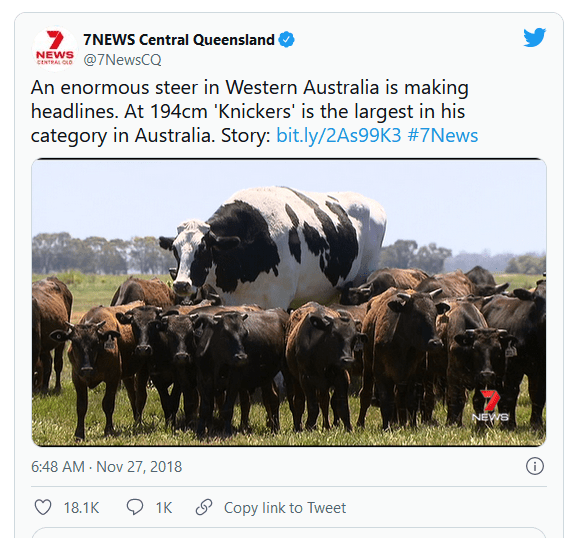The height and width of the screenshot is (538, 573).
Task: Open the bit.ly/2As99K3 story link
Action: pyautogui.click(x=338, y=135)
